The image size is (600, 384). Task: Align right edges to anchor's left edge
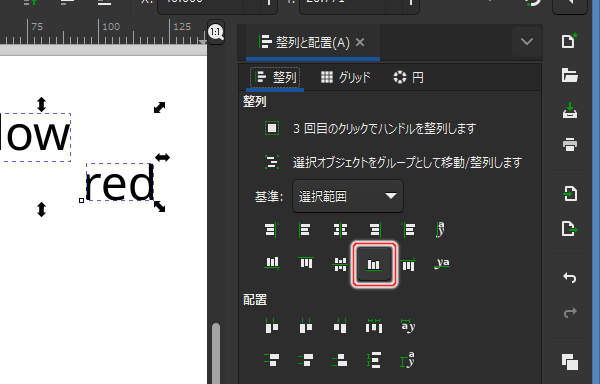click(x=271, y=230)
